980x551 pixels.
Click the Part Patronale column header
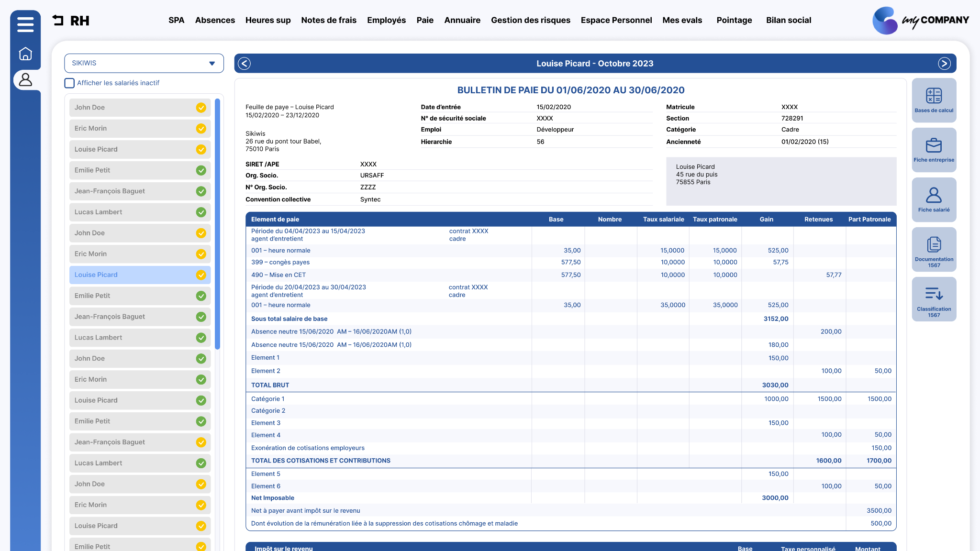869,220
